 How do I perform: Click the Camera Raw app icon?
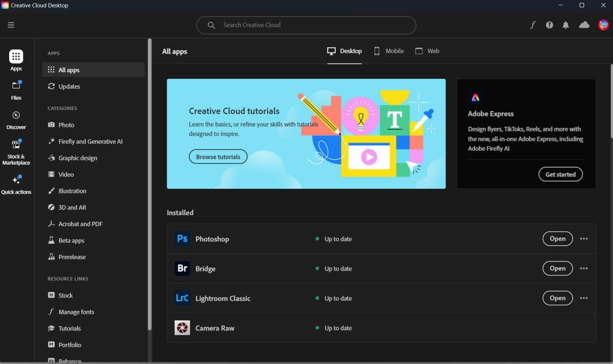point(182,328)
